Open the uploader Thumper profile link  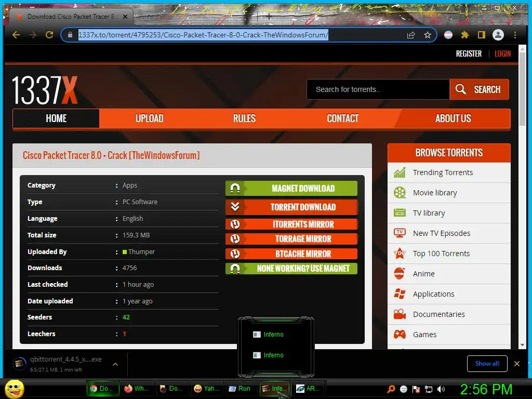(141, 252)
